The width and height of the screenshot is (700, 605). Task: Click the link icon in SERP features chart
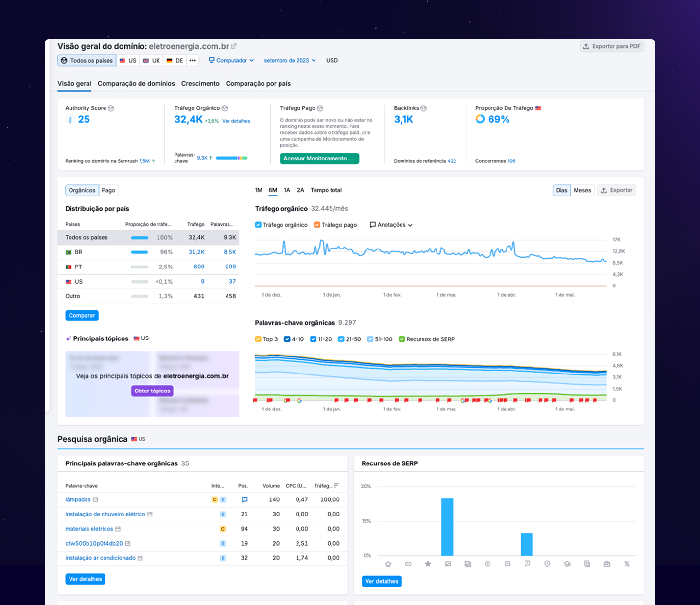click(408, 564)
